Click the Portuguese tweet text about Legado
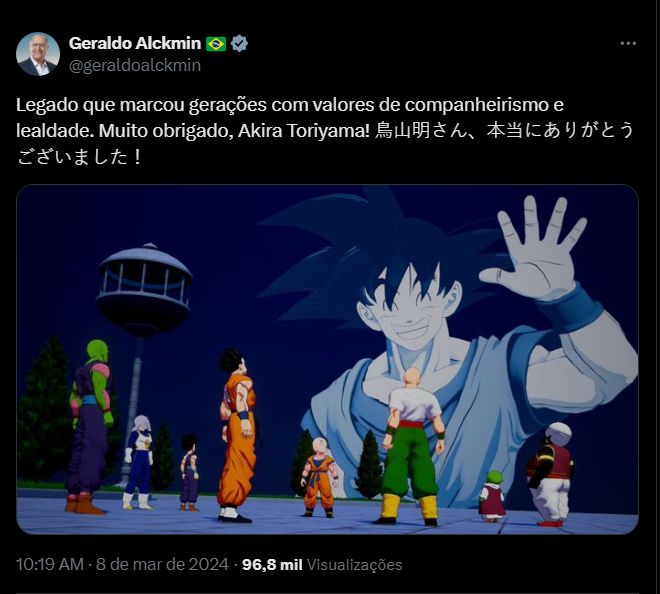 click(x=290, y=117)
